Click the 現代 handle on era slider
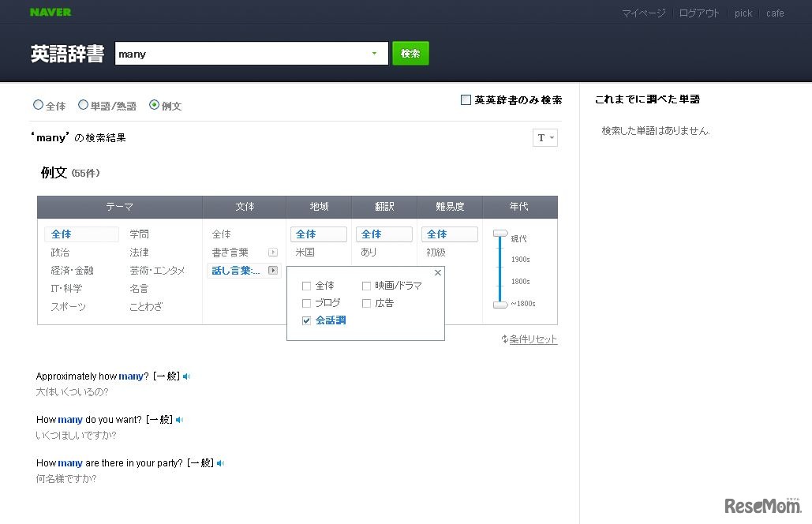This screenshot has width=812, height=524. [500, 234]
